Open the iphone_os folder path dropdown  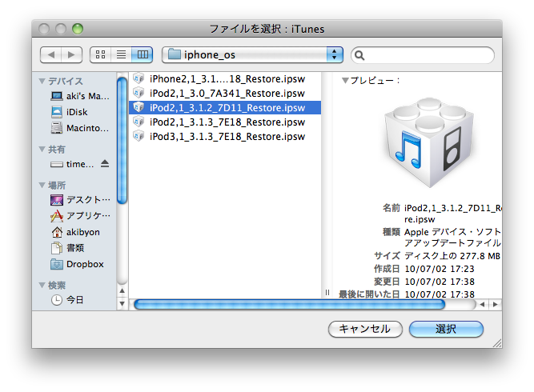click(x=252, y=54)
